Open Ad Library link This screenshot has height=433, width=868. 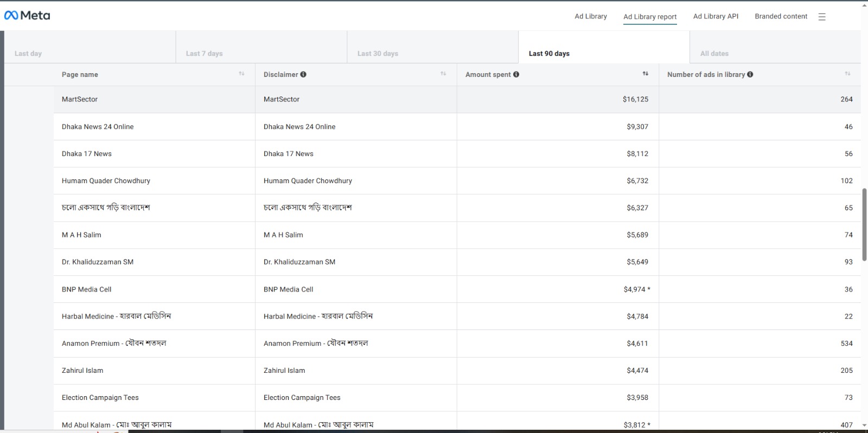click(x=591, y=16)
